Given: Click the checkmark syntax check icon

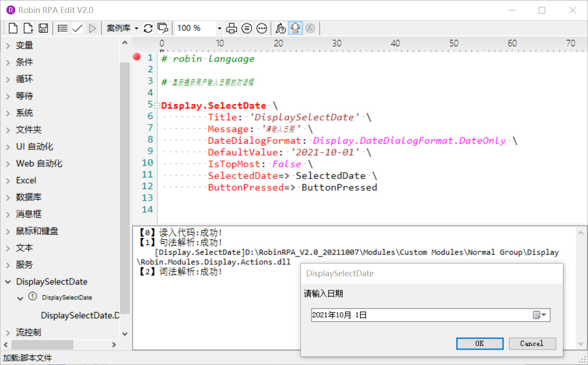Looking at the screenshot, I should (x=77, y=29).
